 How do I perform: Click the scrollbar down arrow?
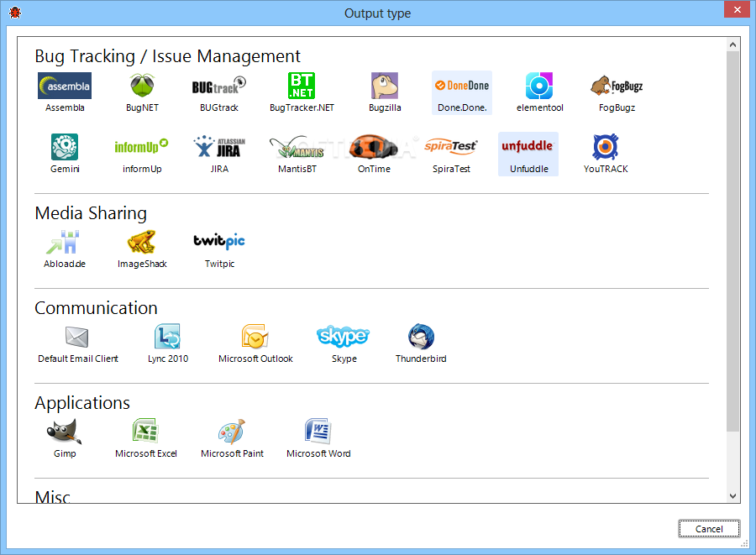(732, 496)
